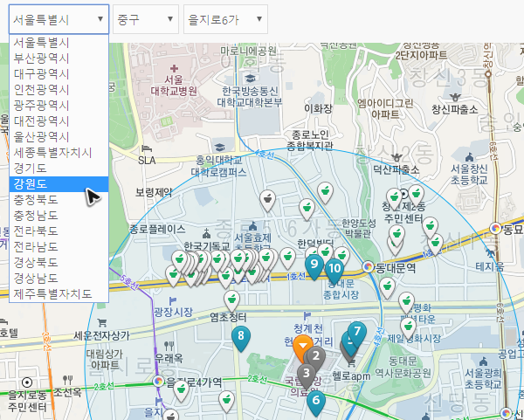
Task: Click the 우래옥 restaurant fork icon
Action: click(x=169, y=345)
